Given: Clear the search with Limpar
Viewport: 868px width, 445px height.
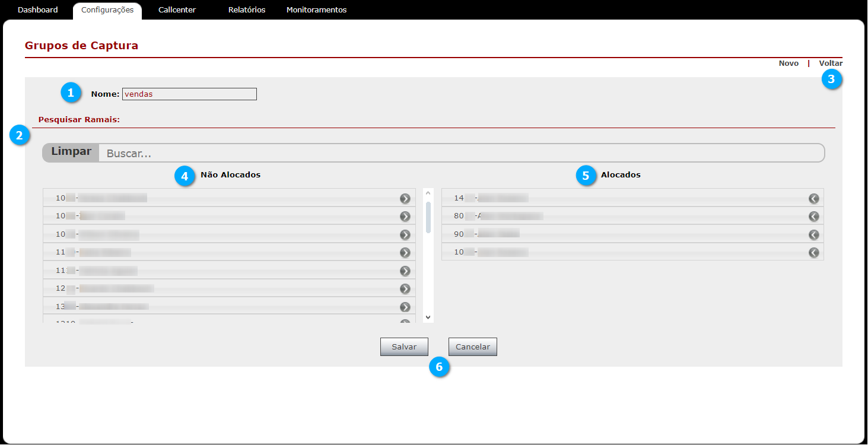Looking at the screenshot, I should [71, 152].
